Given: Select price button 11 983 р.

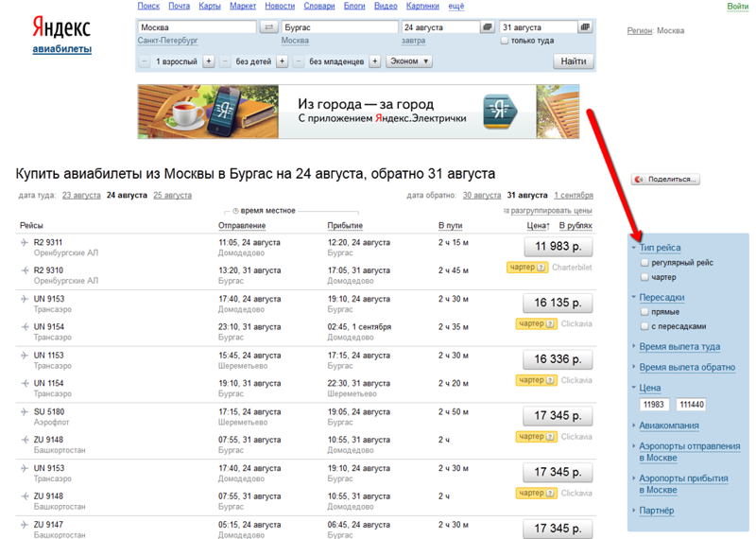Looking at the screenshot, I should click(558, 247).
